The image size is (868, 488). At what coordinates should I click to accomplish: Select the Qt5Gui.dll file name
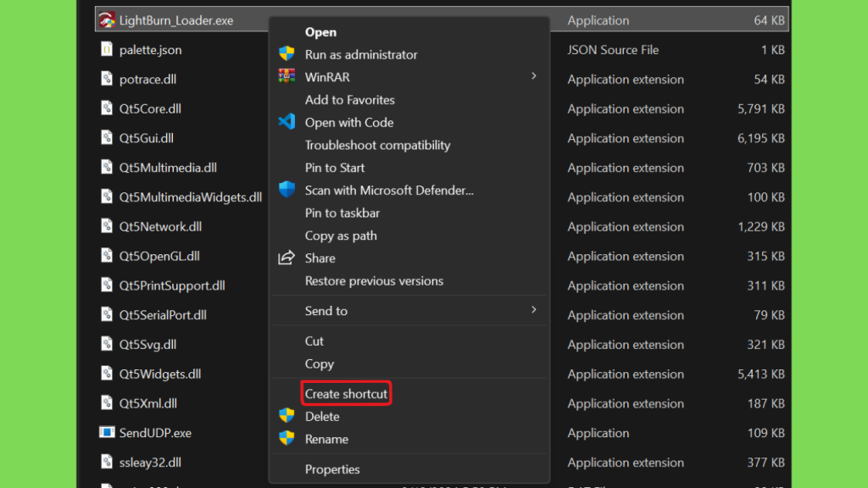tap(146, 138)
